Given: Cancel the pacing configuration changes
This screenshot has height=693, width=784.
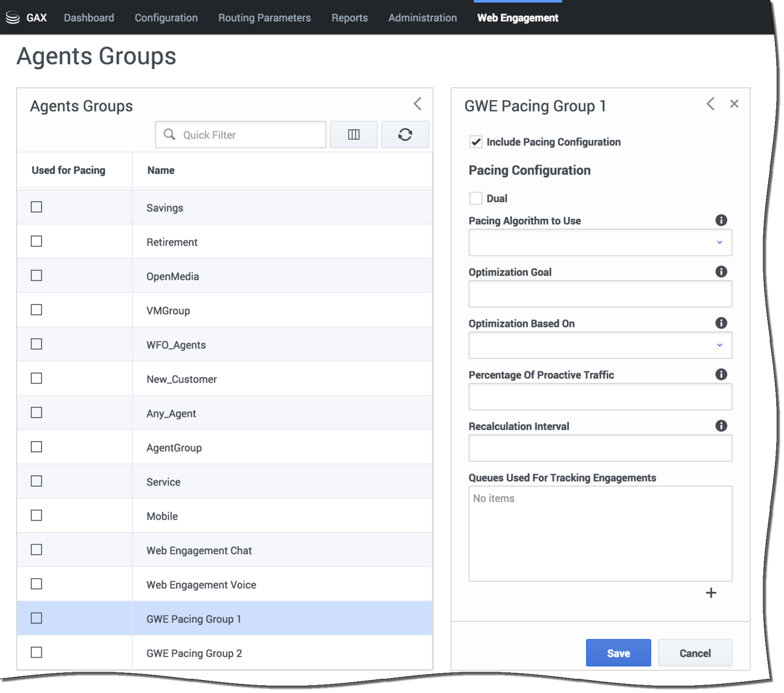Looking at the screenshot, I should coord(695,653).
